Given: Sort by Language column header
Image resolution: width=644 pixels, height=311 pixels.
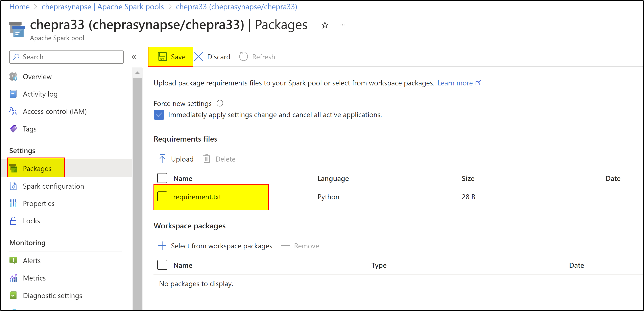Looking at the screenshot, I should (333, 179).
